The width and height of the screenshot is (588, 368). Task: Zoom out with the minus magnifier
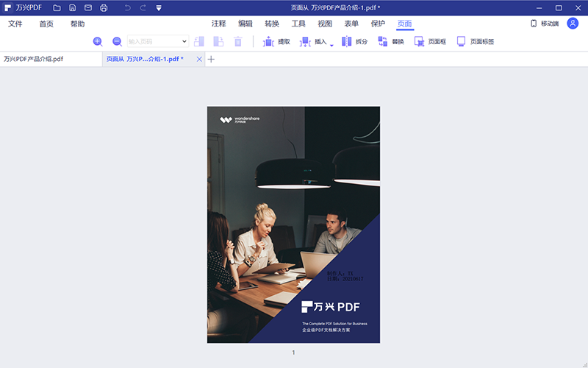117,42
